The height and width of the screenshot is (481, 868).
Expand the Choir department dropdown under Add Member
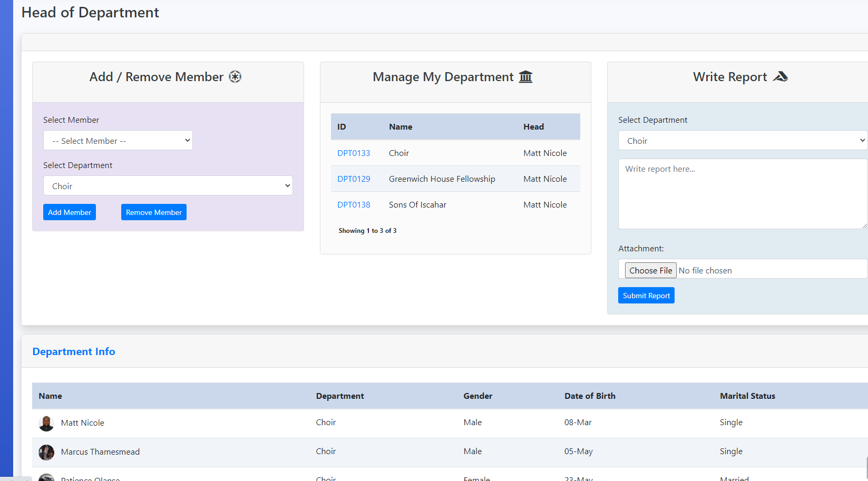pyautogui.click(x=168, y=186)
